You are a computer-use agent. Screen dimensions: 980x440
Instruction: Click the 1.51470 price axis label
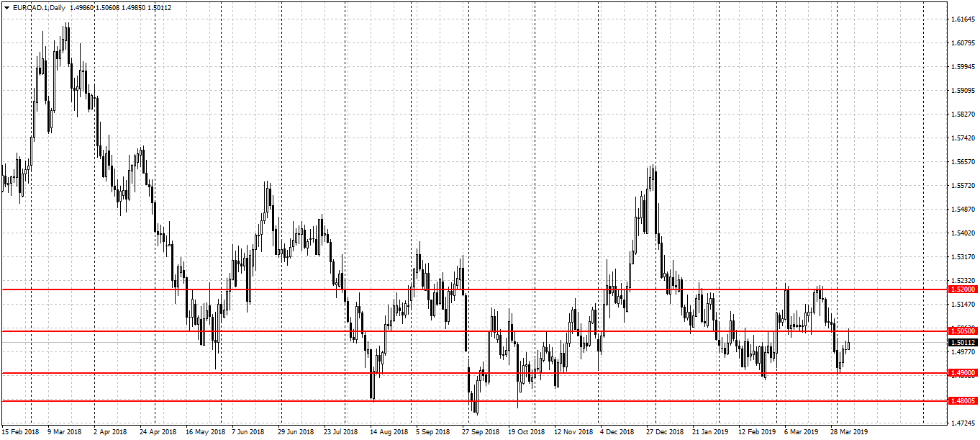click(963, 305)
